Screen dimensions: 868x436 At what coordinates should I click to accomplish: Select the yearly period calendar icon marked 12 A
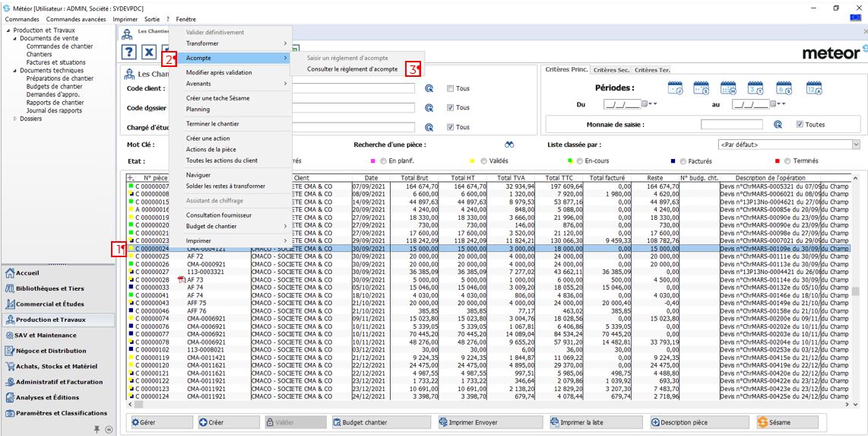[814, 87]
